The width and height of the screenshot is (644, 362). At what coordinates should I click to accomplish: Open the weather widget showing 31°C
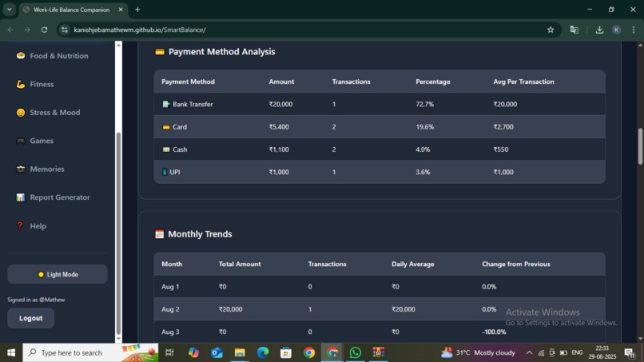478,352
